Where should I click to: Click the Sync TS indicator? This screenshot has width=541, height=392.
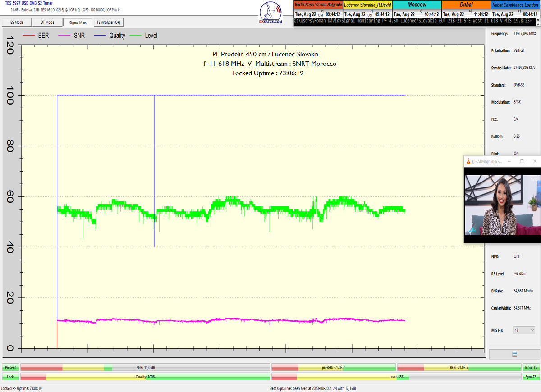click(x=531, y=377)
